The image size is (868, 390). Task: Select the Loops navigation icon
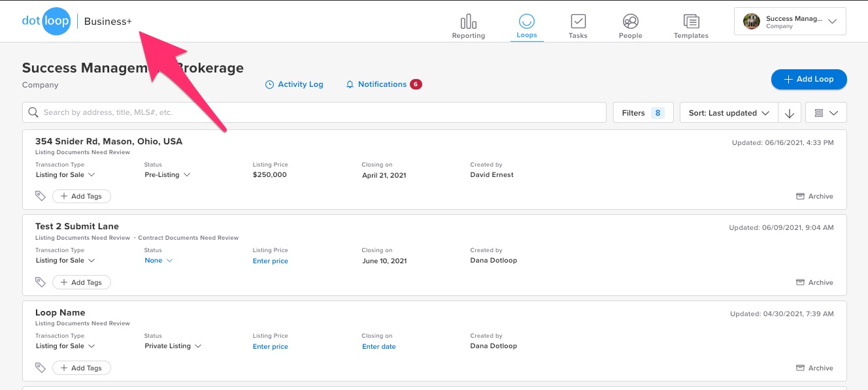[527, 25]
